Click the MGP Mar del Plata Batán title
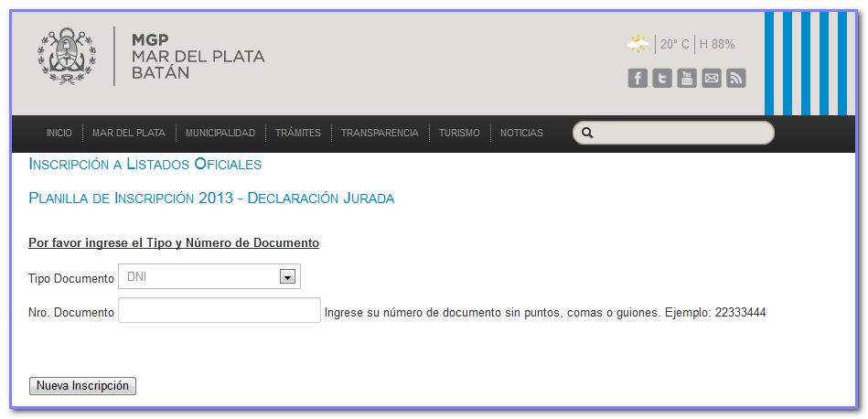The width and height of the screenshot is (868, 419). [x=198, y=56]
